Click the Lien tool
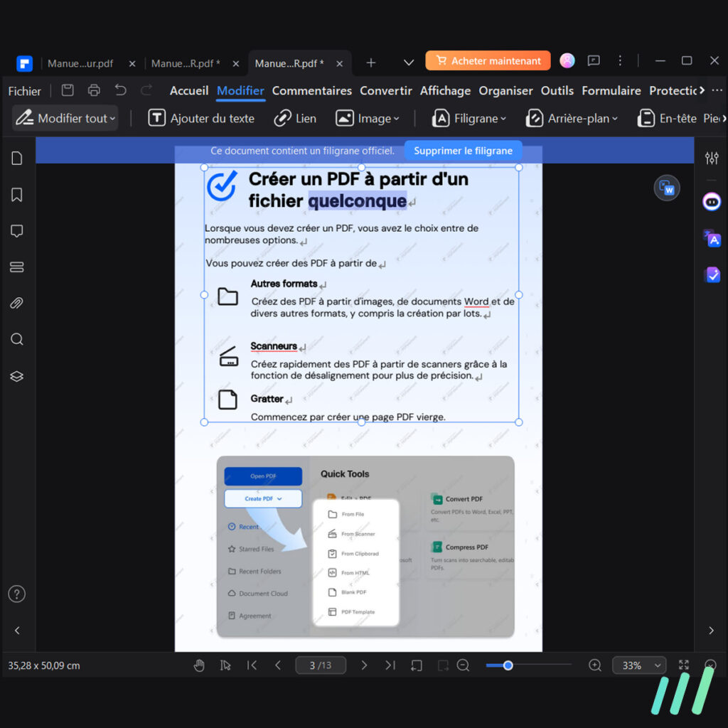 295,119
